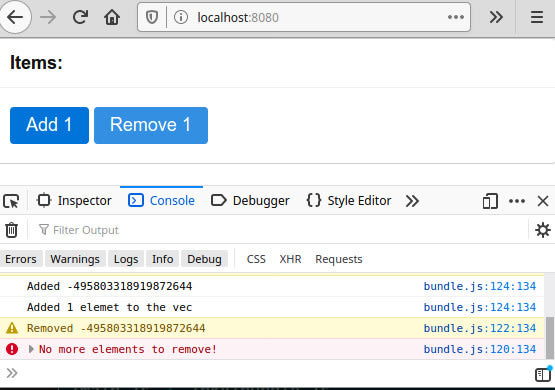Click the "Items:" heading
Image resolution: width=555 pixels, height=390 pixels.
coord(36,63)
